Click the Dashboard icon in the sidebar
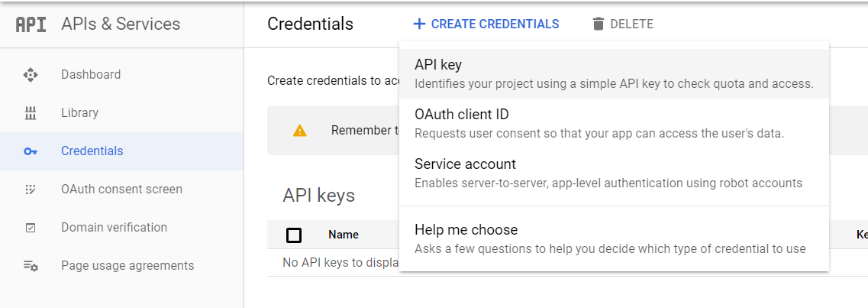 [x=31, y=75]
